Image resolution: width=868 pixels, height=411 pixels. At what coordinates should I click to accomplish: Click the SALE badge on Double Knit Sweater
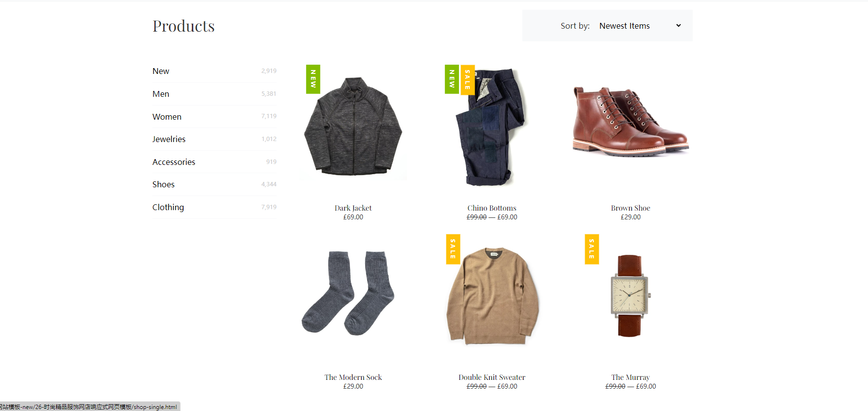point(453,249)
